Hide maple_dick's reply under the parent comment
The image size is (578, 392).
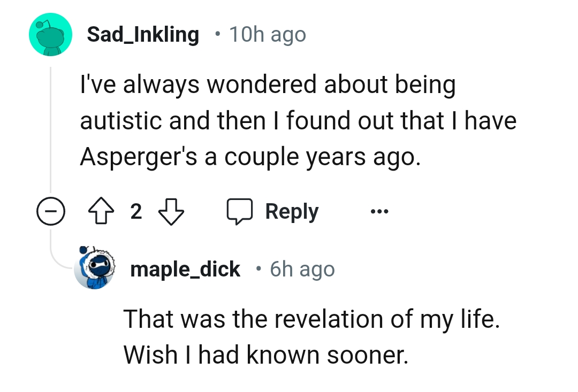[x=51, y=211]
